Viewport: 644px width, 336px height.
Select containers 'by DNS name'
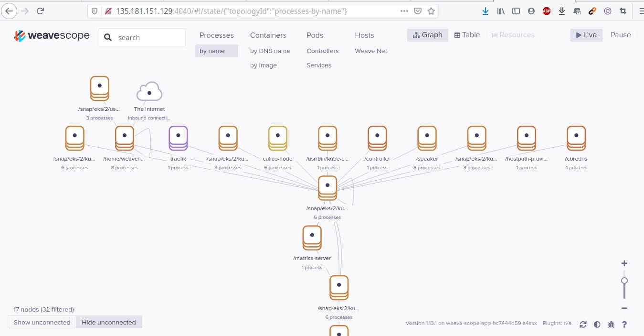[270, 51]
